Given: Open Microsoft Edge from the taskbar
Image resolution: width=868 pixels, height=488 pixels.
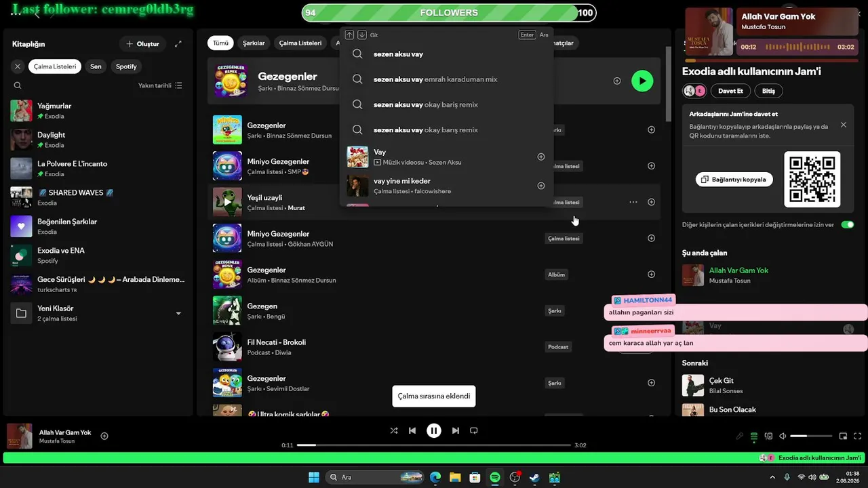Looking at the screenshot, I should point(435,477).
